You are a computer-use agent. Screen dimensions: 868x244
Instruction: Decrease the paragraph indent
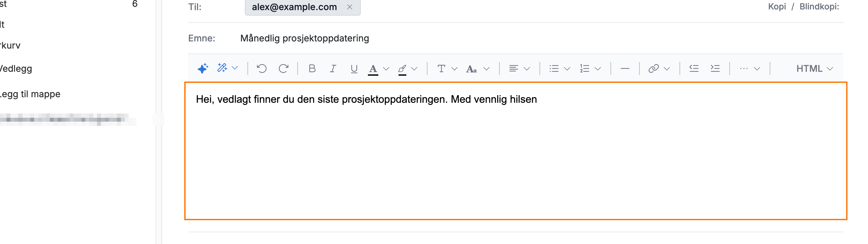(x=694, y=69)
